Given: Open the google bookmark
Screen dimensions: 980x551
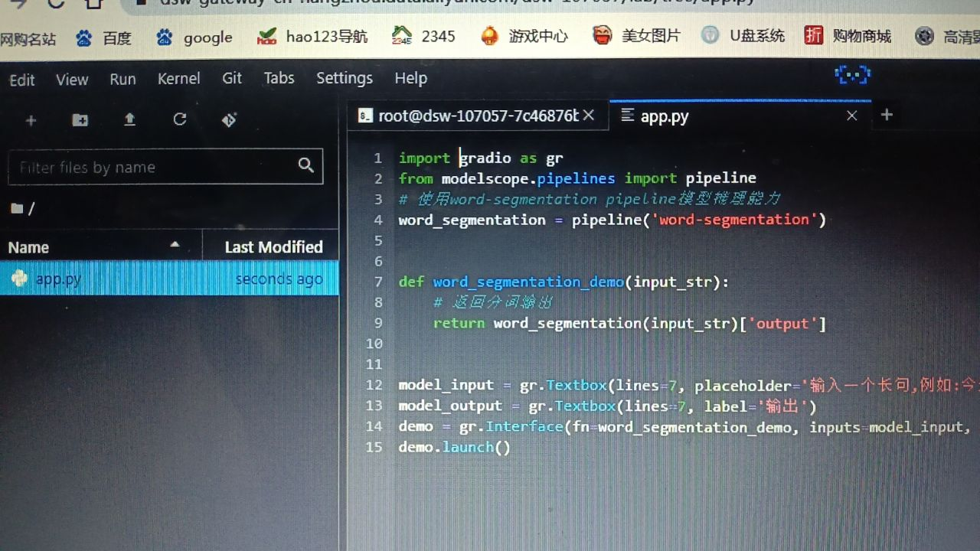Looking at the screenshot, I should [x=194, y=37].
